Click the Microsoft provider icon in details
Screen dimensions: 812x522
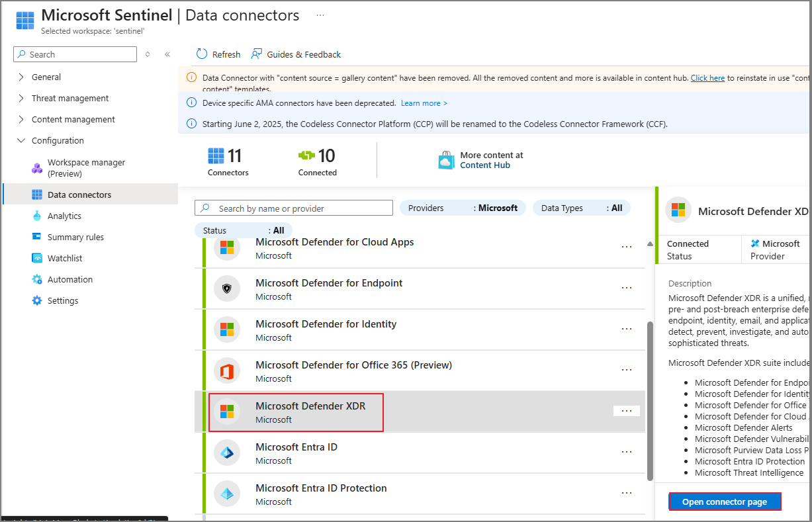click(x=755, y=243)
